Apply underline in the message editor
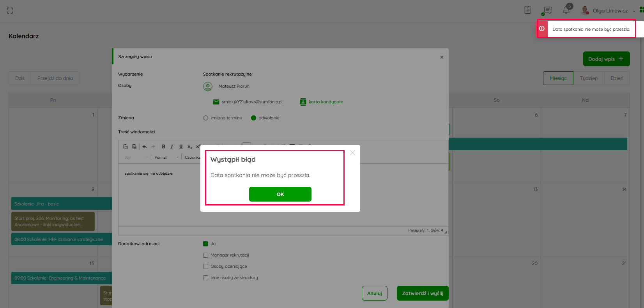Image resolution: width=644 pixels, height=308 pixels. point(181,147)
